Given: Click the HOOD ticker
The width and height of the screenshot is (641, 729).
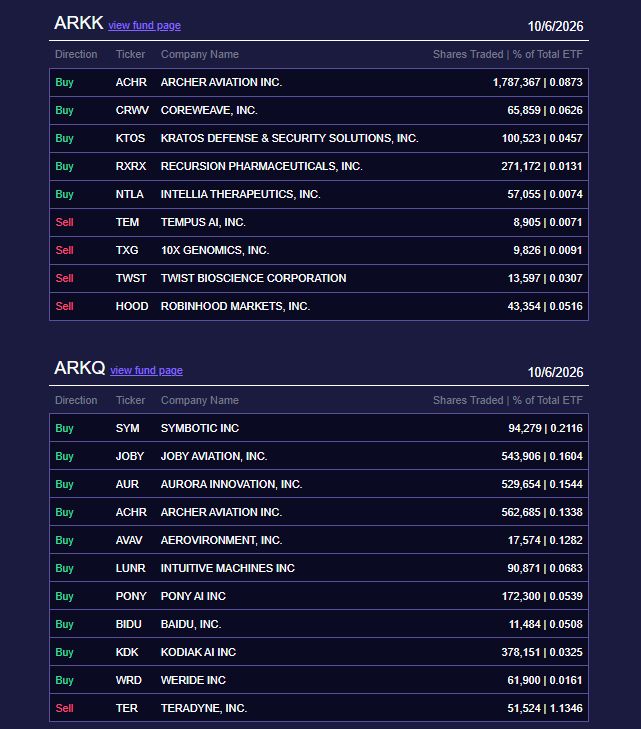Looking at the screenshot, I should click(x=132, y=306).
